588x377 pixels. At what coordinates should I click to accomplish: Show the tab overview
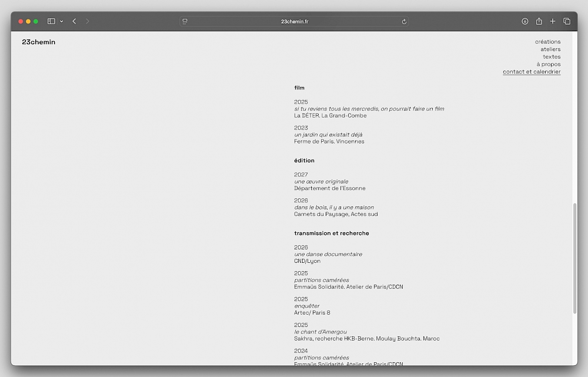click(567, 21)
